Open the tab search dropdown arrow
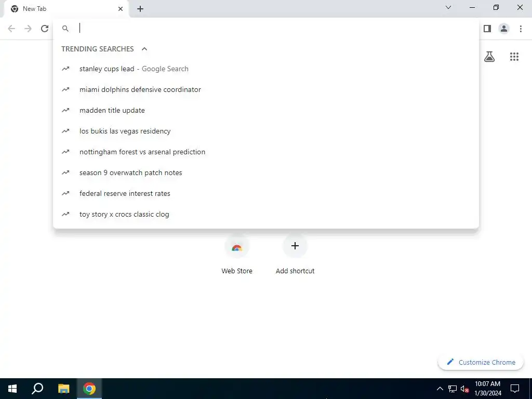This screenshot has height=399, width=532. pos(448,7)
